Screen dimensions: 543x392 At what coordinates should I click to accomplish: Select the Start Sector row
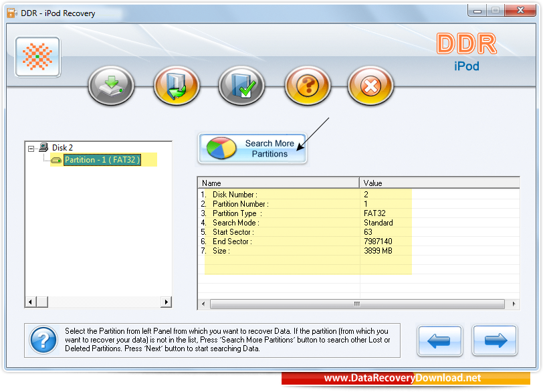coord(358,232)
